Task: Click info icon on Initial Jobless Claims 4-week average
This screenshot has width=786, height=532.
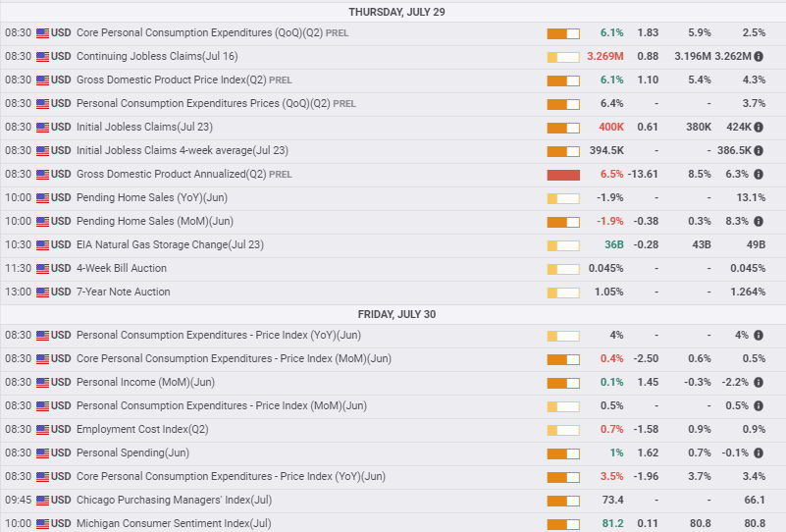Action: 759,150
